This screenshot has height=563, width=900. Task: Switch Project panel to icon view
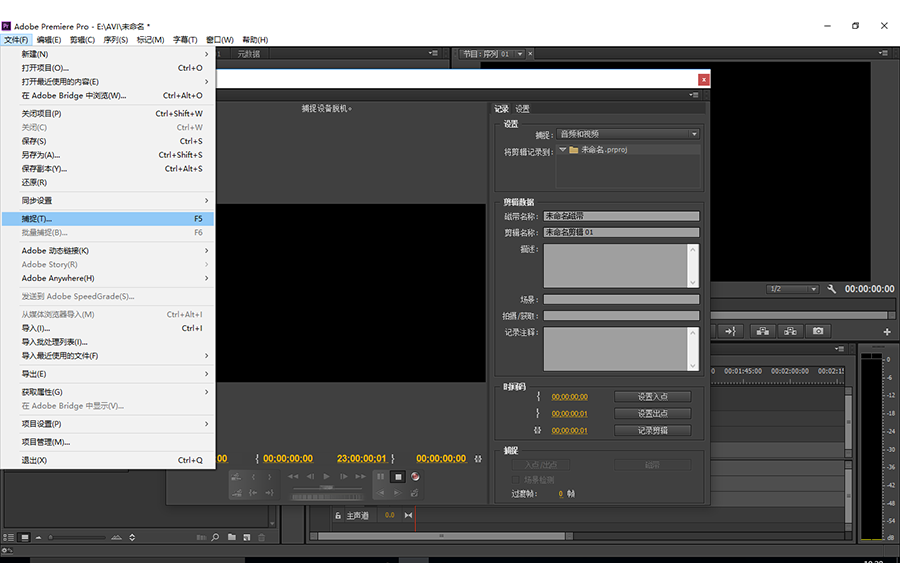tap(24, 537)
